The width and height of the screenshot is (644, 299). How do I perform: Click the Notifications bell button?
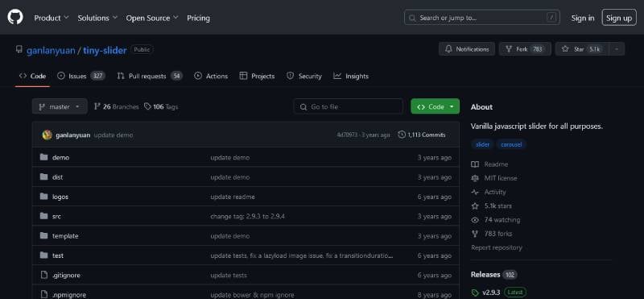tap(467, 49)
